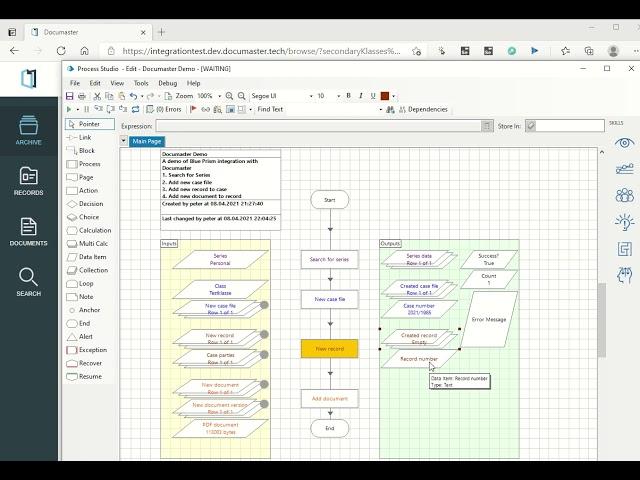
Task: Open the Tools menu
Action: tap(141, 83)
